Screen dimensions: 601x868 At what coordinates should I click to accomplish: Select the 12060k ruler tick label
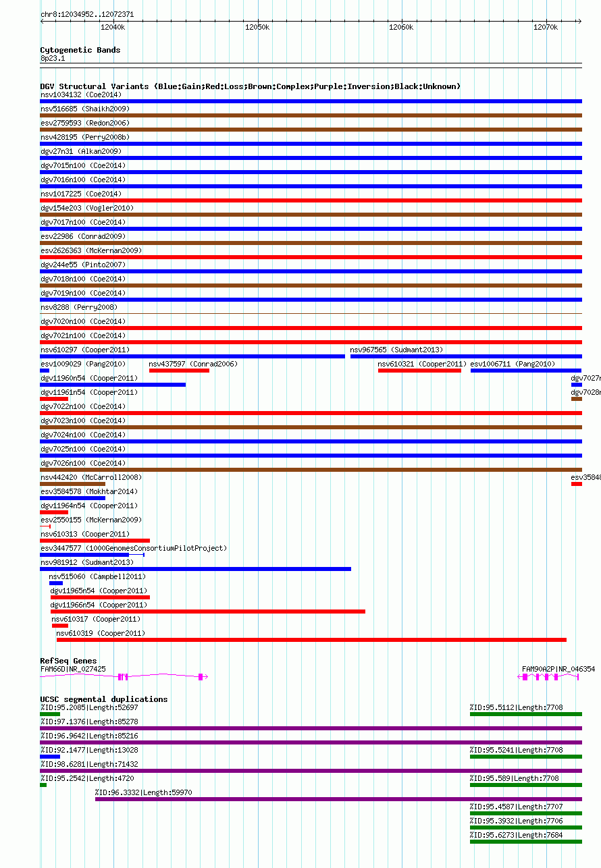point(401,27)
